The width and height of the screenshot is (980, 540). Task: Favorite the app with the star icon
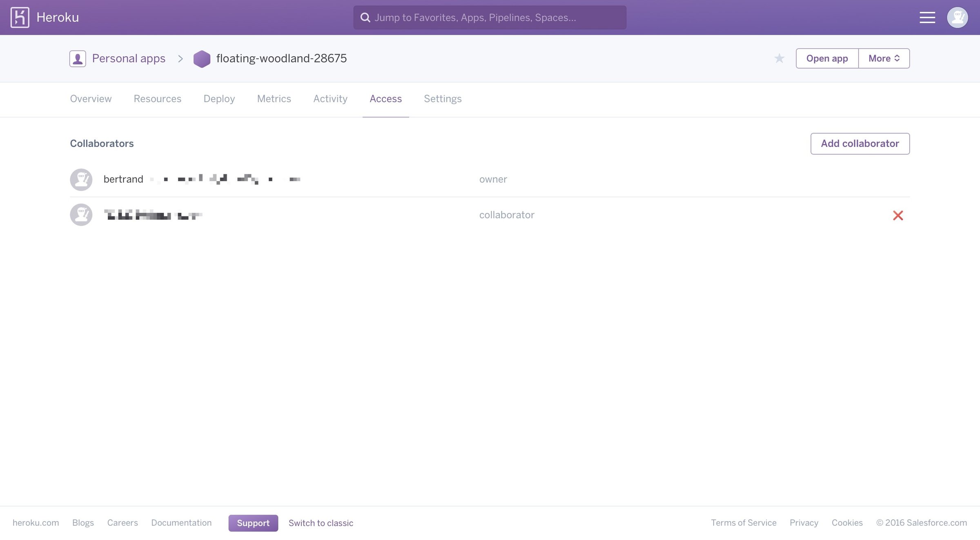(x=779, y=58)
